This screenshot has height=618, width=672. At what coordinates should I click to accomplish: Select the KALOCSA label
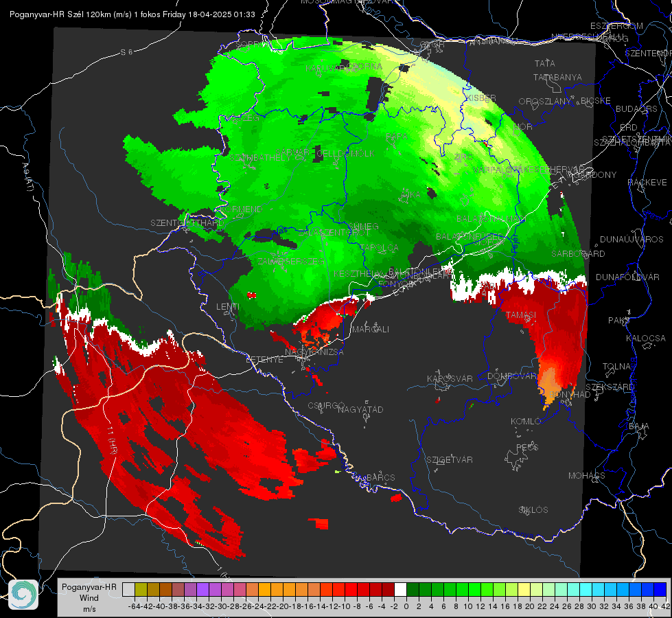(645, 339)
